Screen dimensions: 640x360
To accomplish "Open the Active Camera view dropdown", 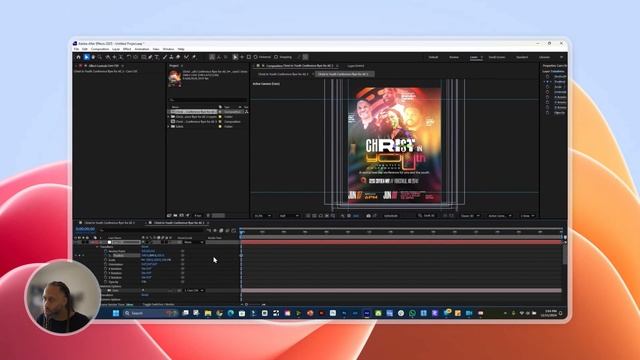I will pos(500,216).
